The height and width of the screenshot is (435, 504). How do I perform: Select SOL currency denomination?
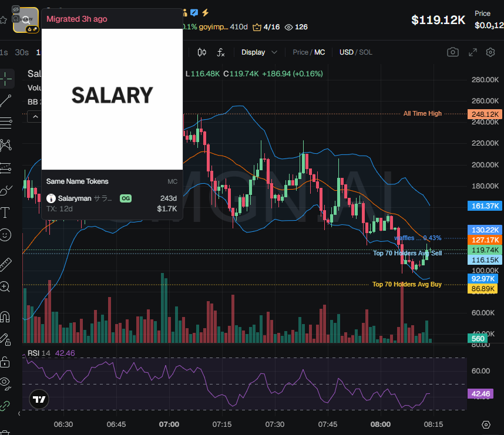click(365, 52)
